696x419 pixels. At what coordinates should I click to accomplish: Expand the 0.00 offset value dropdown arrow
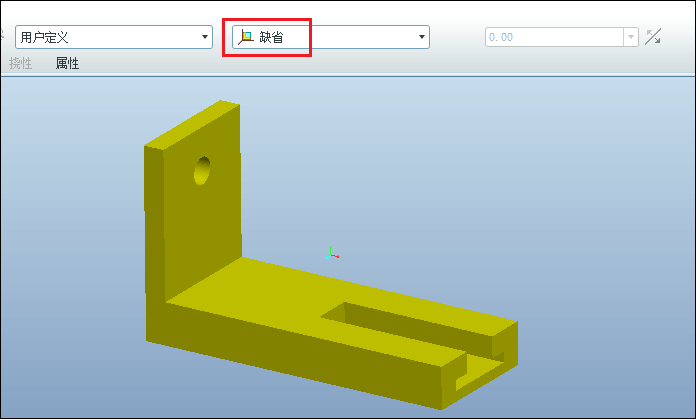coord(631,37)
